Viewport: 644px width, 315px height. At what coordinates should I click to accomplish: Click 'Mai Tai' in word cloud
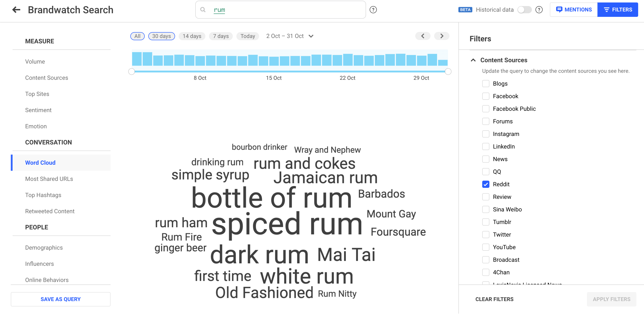tap(346, 255)
